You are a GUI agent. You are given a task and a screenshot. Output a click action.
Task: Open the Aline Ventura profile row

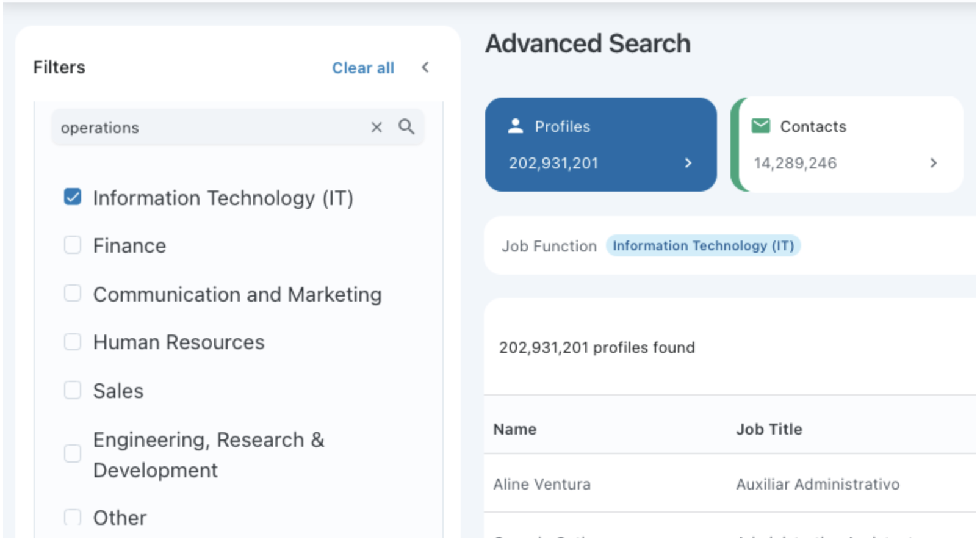pyautogui.click(x=729, y=484)
